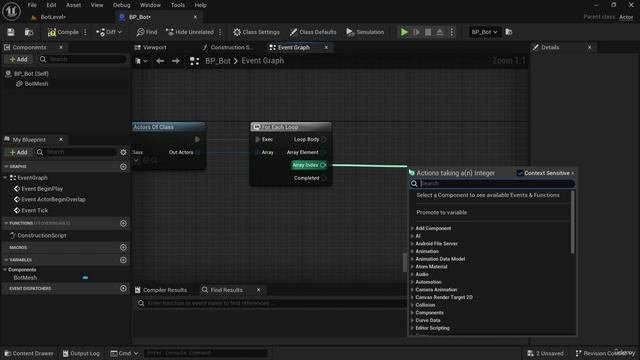Open the Edit menu

[x=51, y=5]
